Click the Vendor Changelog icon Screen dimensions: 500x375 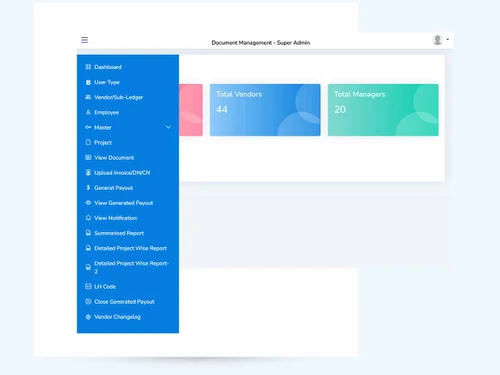tap(88, 317)
